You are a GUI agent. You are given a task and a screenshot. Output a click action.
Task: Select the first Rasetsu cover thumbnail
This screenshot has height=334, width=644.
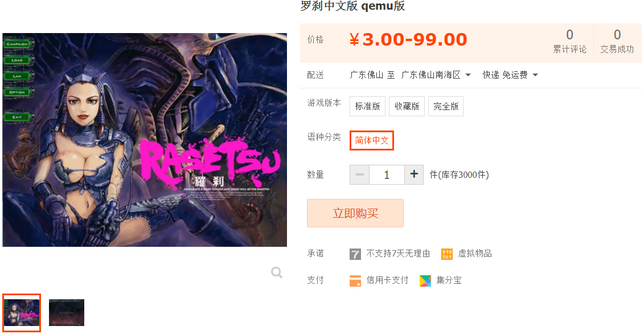coord(22,312)
